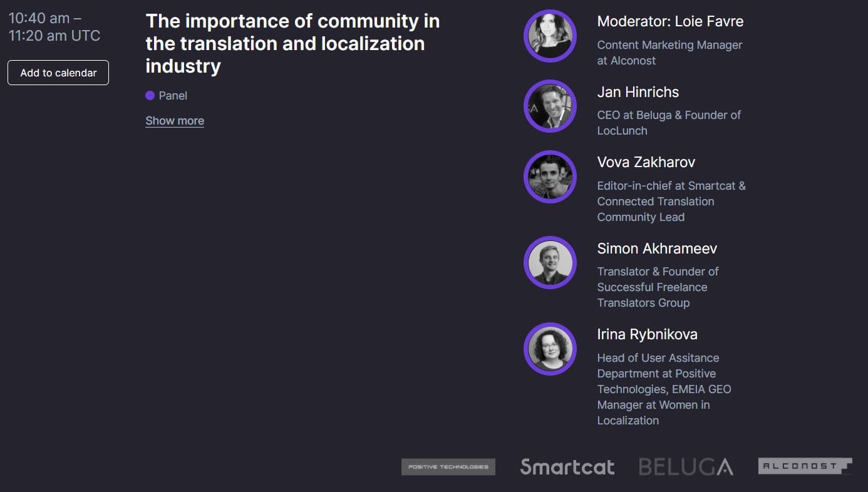The image size is (868, 492).
Task: Open the community panel session title
Action: (x=292, y=43)
